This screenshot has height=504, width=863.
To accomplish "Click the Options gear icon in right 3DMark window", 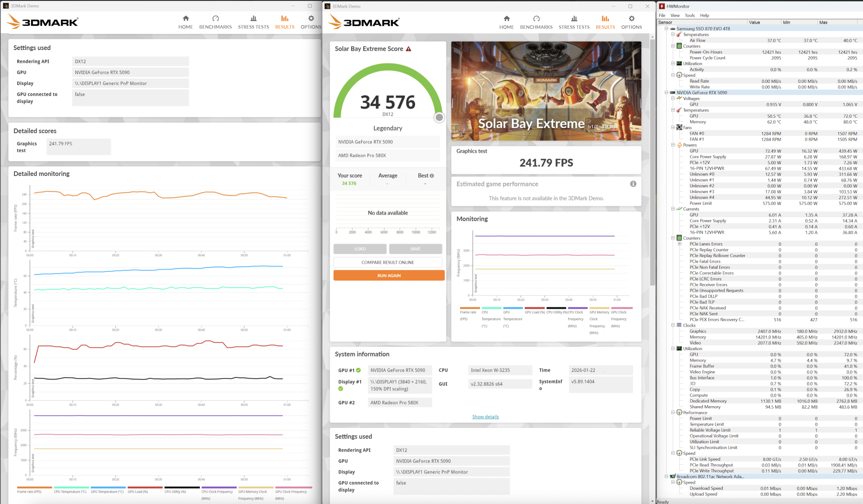I will point(631,19).
